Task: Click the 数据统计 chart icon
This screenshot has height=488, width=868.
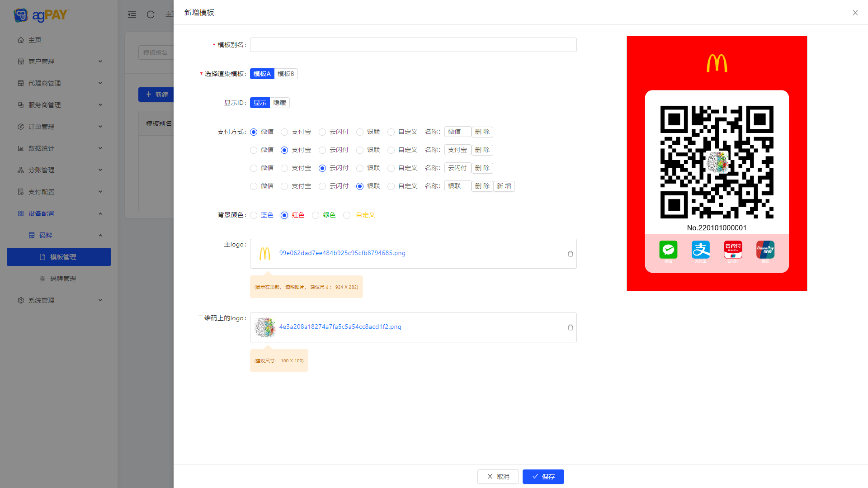Action: pyautogui.click(x=21, y=148)
